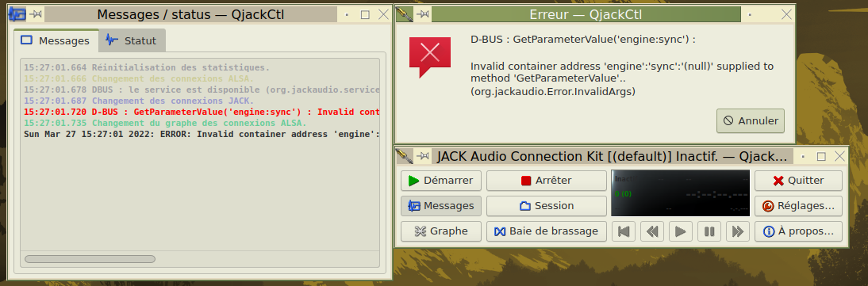Click the Graphe node icon
868x286 pixels.
[x=421, y=231]
